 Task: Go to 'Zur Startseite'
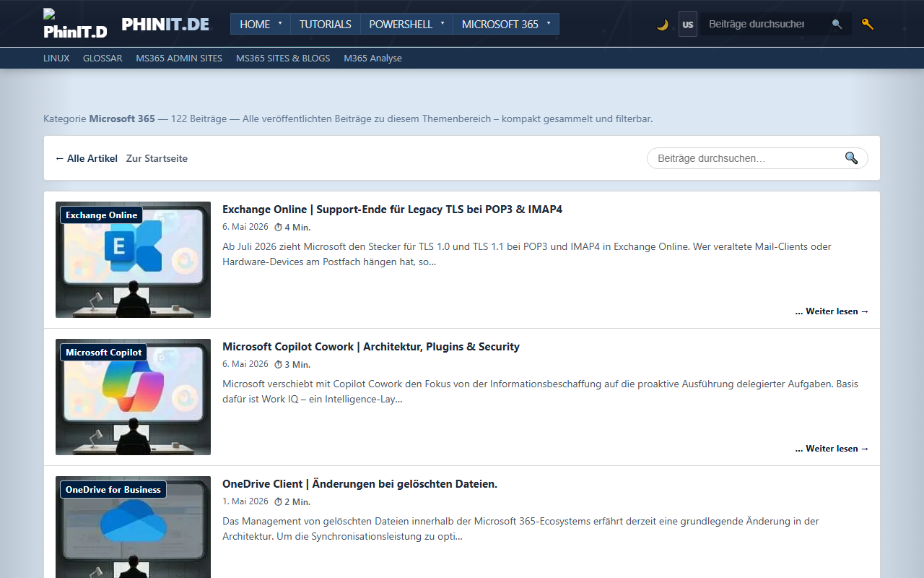157,158
